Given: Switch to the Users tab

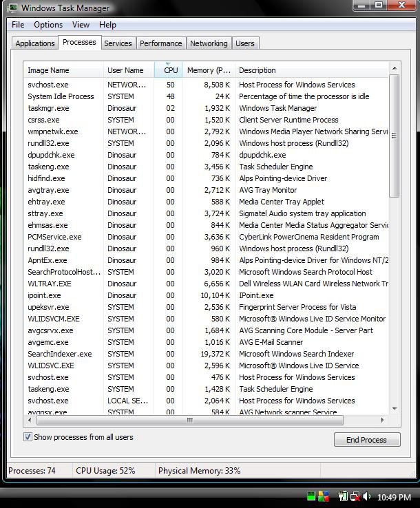Looking at the screenshot, I should pos(245,43).
